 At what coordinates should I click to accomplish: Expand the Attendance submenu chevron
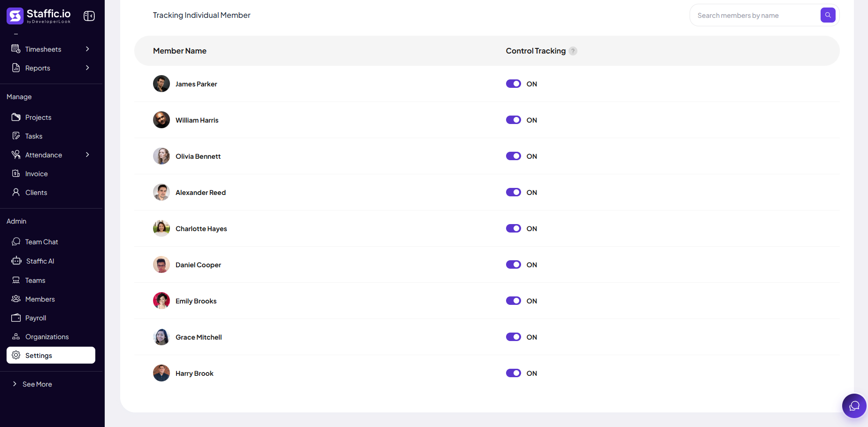click(x=87, y=155)
